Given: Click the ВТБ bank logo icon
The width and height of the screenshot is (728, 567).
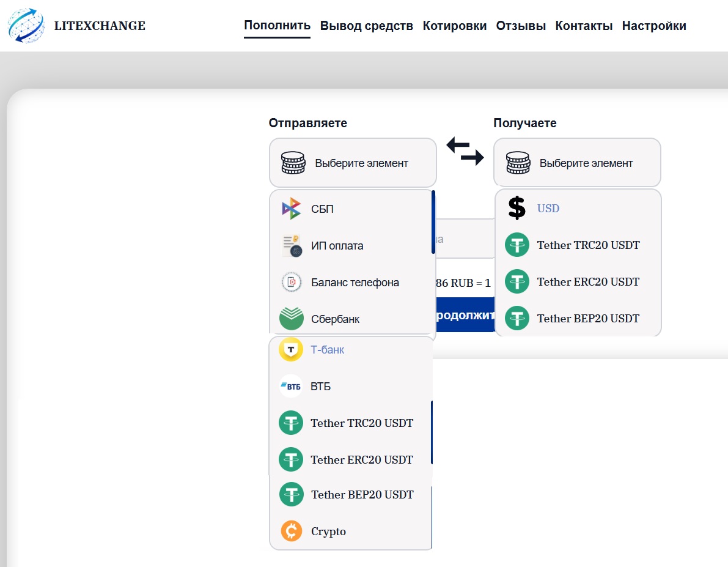Looking at the screenshot, I should point(290,386).
